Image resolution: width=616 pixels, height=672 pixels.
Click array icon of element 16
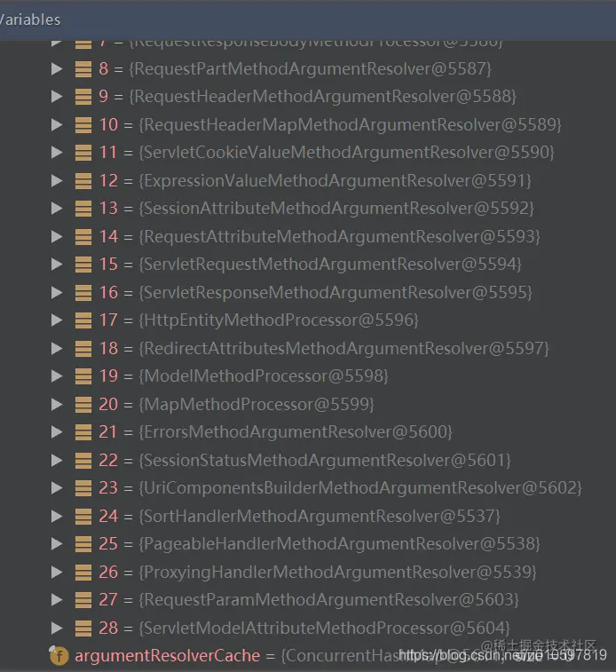coord(83,292)
